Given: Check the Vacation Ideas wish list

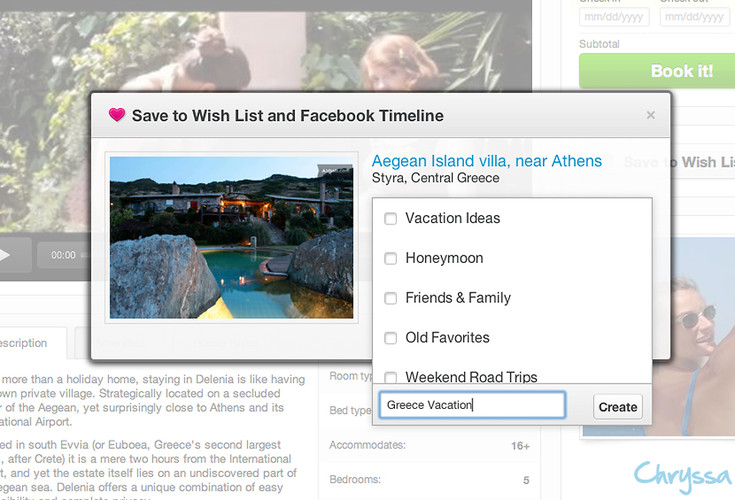Looking at the screenshot, I should pos(391,218).
